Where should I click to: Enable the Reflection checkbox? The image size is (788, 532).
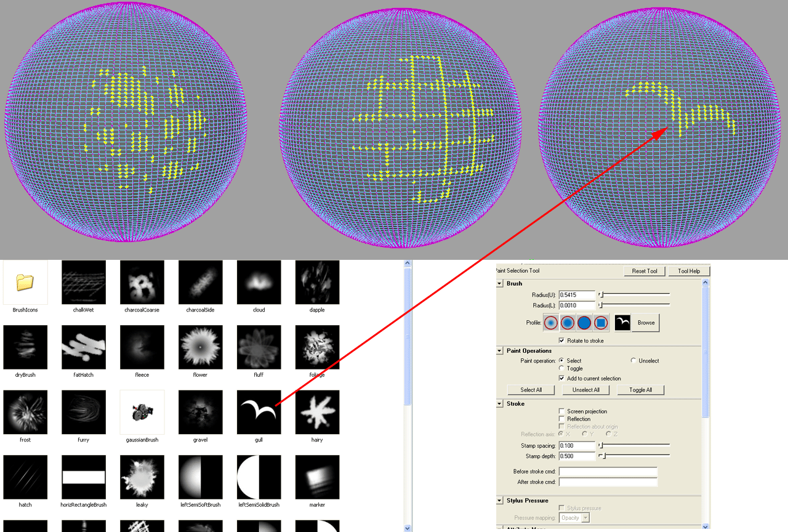coord(561,419)
